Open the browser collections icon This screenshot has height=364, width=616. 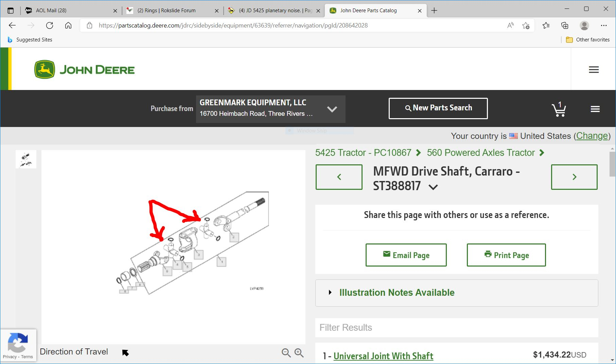(x=565, y=25)
